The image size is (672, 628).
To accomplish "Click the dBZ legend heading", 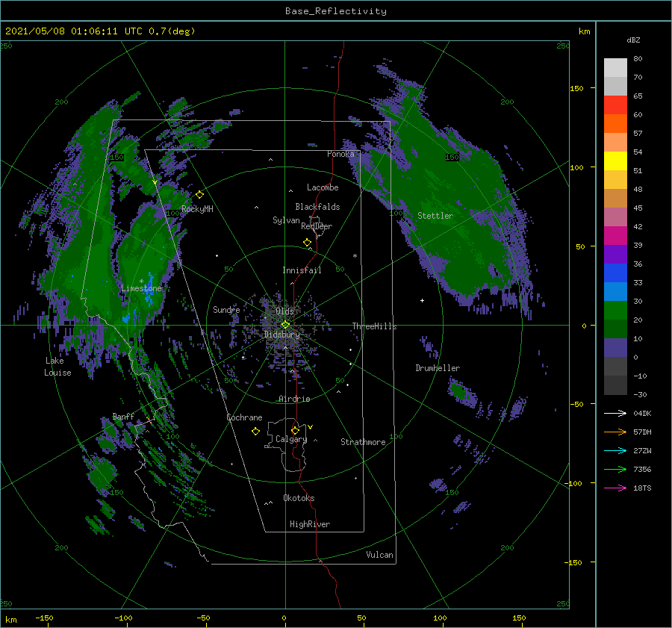I will point(633,40).
